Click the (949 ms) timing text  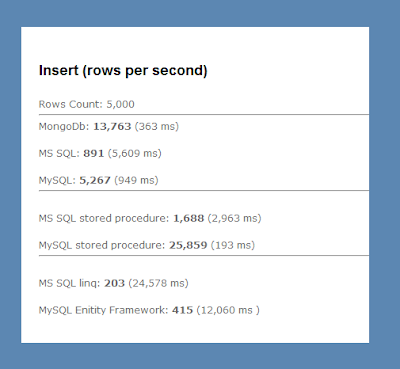tap(136, 180)
